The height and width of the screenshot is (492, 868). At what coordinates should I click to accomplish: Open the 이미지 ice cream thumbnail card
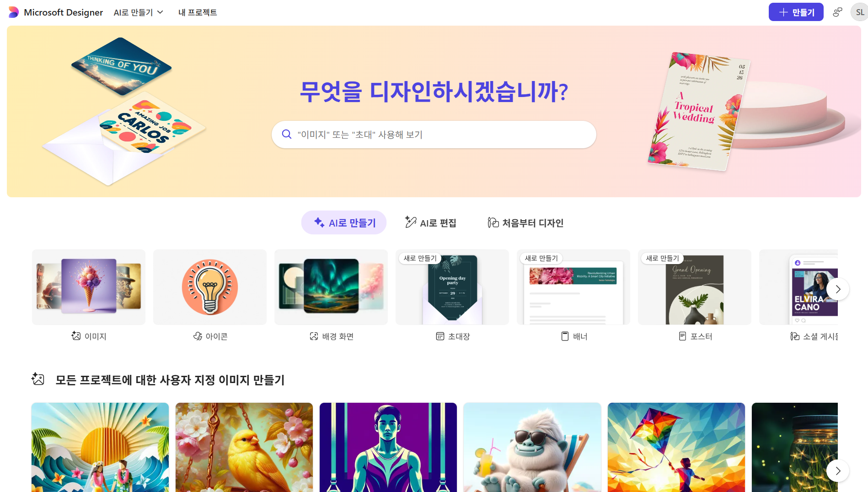click(x=89, y=287)
